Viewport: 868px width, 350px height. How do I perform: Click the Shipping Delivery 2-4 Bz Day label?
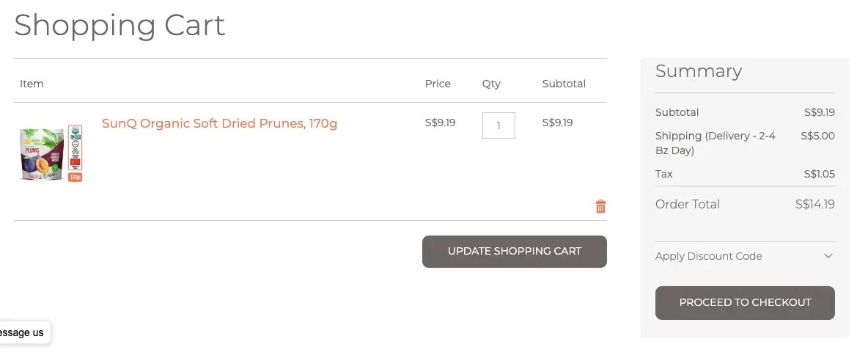716,143
